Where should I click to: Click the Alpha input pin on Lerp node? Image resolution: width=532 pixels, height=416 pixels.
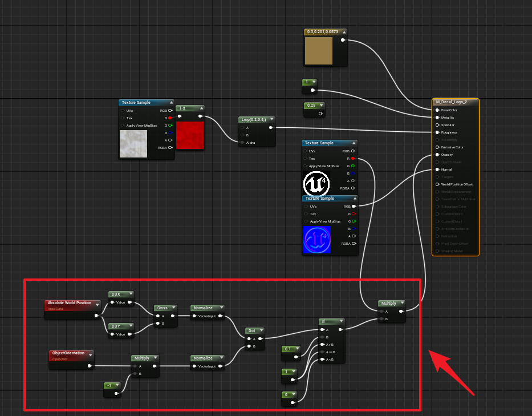(x=242, y=143)
